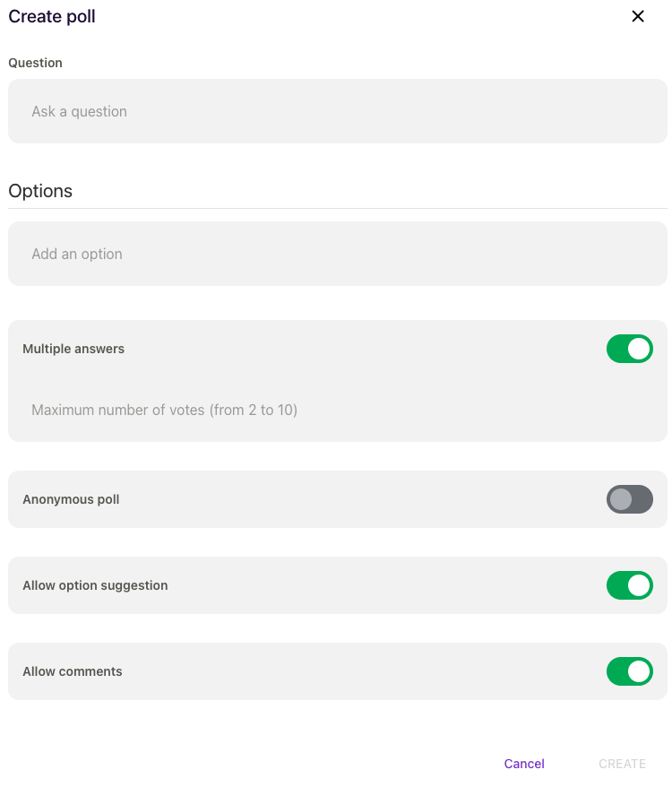Click the Options section header
The height and width of the screenshot is (787, 672).
pos(40,191)
